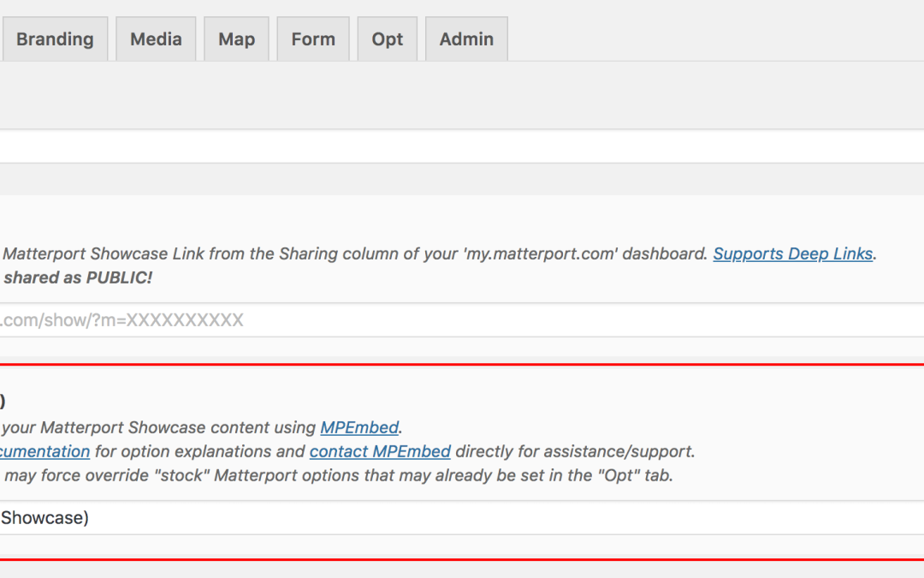Open the Opt tab
Screen dimensions: 924x578
387,39
